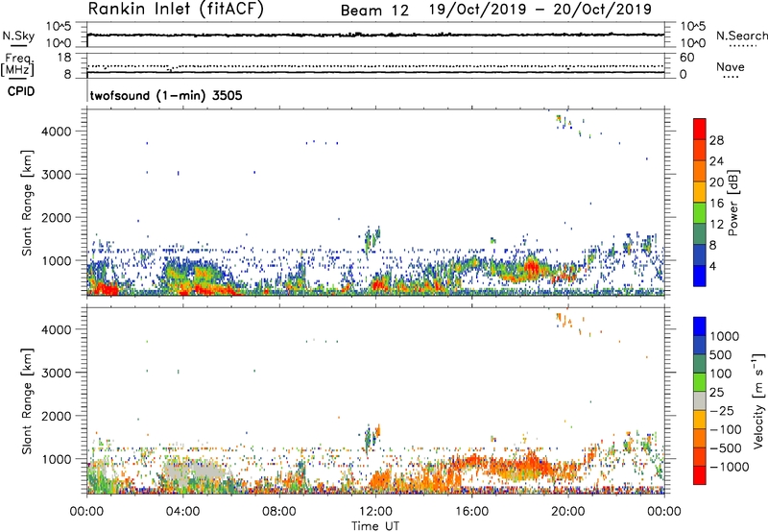Click the "60" tick on the Nave axis
The height and width of the screenshot is (532, 768).
[x=686, y=58]
